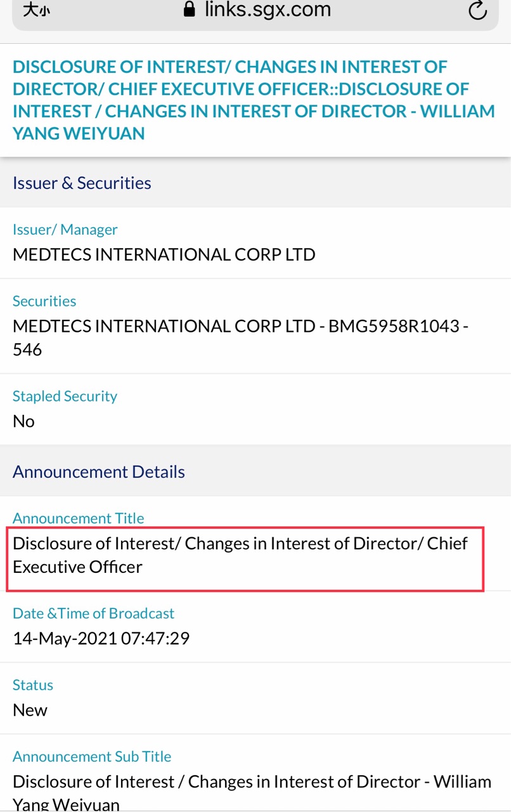511x812 pixels.
Task: Select the Issuer & Securities section header
Action: (82, 183)
